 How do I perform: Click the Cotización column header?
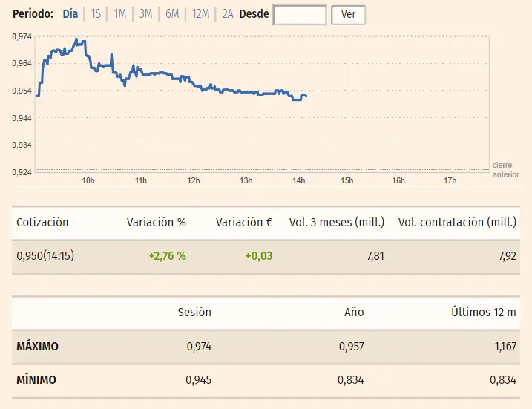click(x=42, y=223)
